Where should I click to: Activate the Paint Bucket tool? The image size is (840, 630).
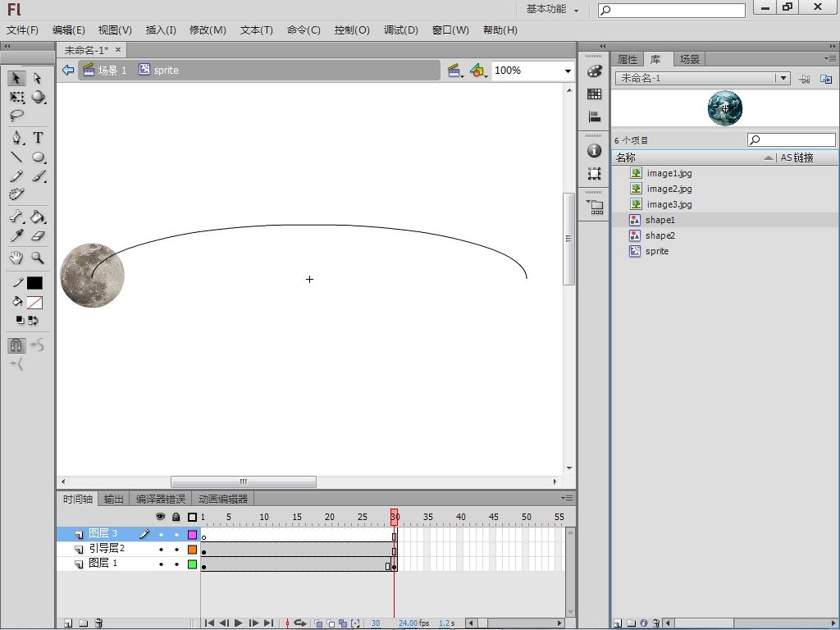(38, 217)
